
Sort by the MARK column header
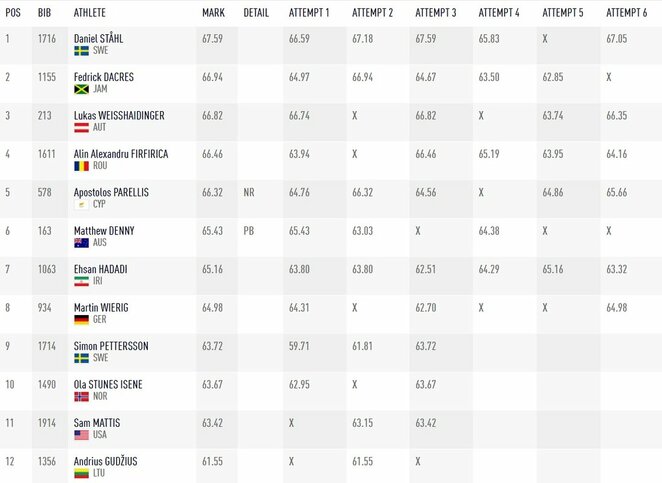213,13
